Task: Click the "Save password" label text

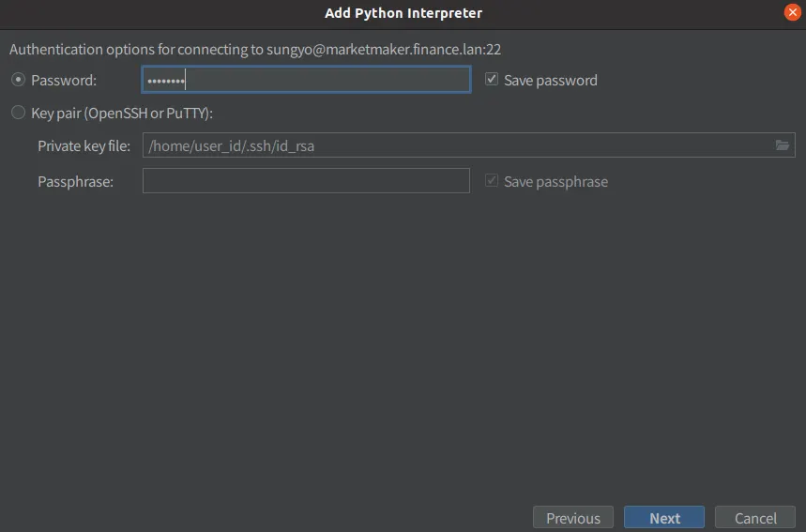Action: tap(551, 81)
